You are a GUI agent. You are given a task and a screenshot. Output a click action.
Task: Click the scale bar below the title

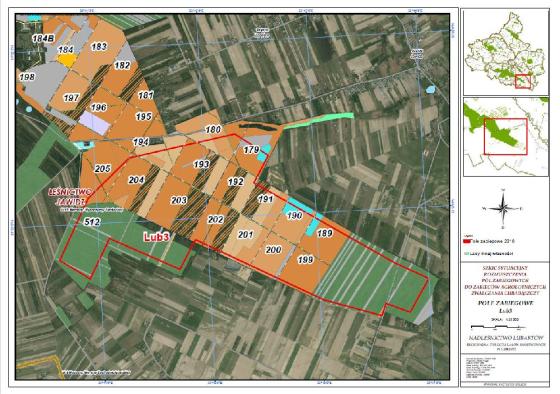coord(498,327)
